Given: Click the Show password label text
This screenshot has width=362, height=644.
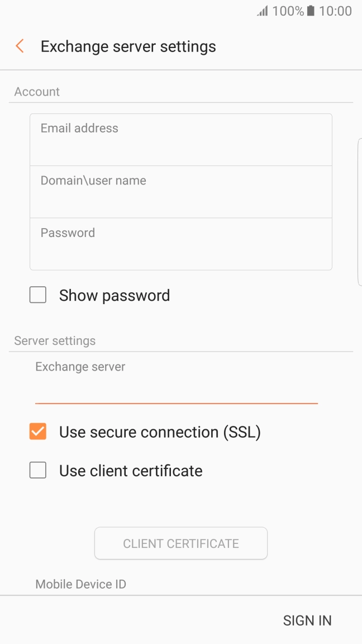Looking at the screenshot, I should pos(114,295).
